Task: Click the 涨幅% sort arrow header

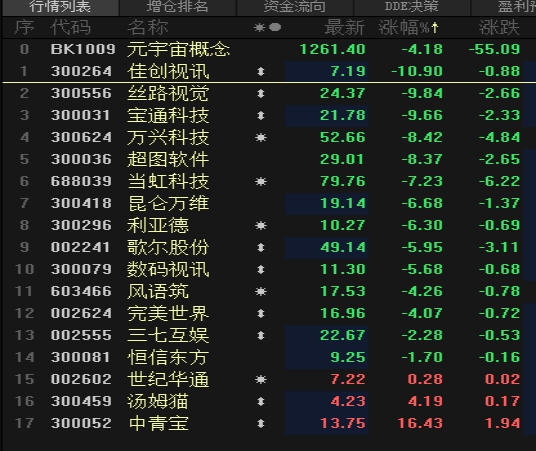Action: coord(408,27)
